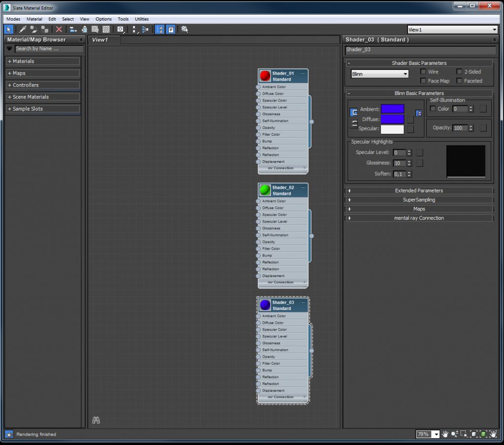Viewport: 504px width, 445px height.
Task: Activate the Zoom magnifier tool
Action: pos(454,434)
